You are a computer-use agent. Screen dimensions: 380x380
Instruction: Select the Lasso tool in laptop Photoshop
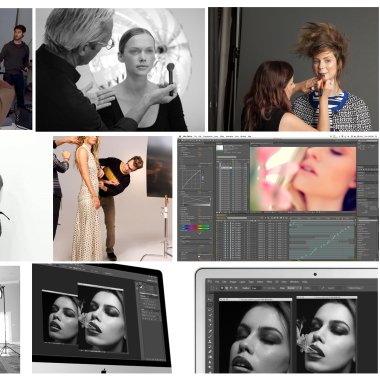(210, 310)
